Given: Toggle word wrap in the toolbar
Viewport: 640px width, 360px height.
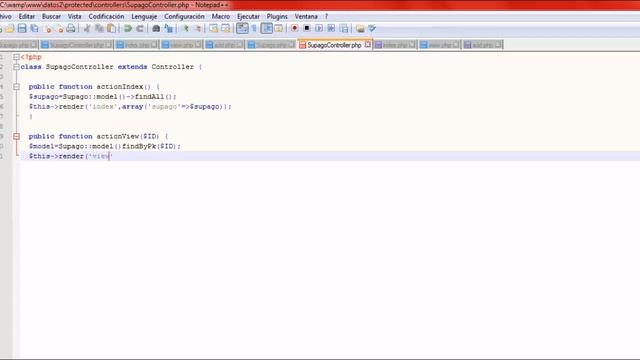Looking at the screenshot, I should 242,28.
